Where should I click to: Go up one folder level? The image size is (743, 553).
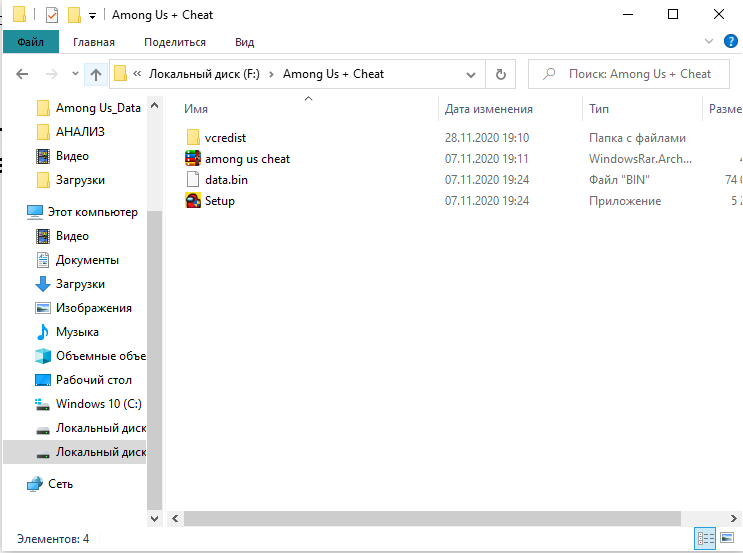[96, 74]
